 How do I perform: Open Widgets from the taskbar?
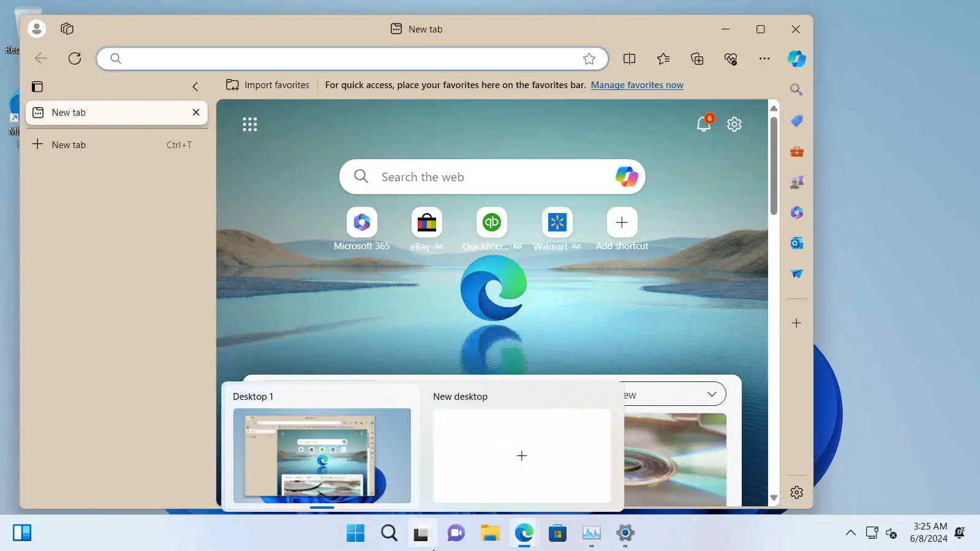[22, 533]
